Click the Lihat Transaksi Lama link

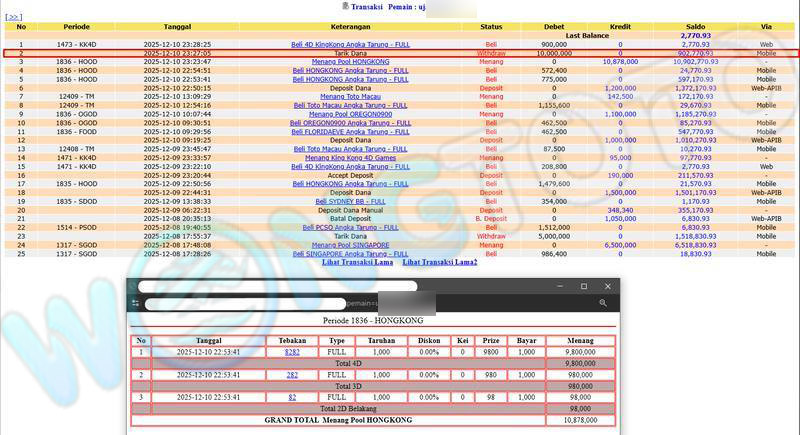(x=357, y=263)
